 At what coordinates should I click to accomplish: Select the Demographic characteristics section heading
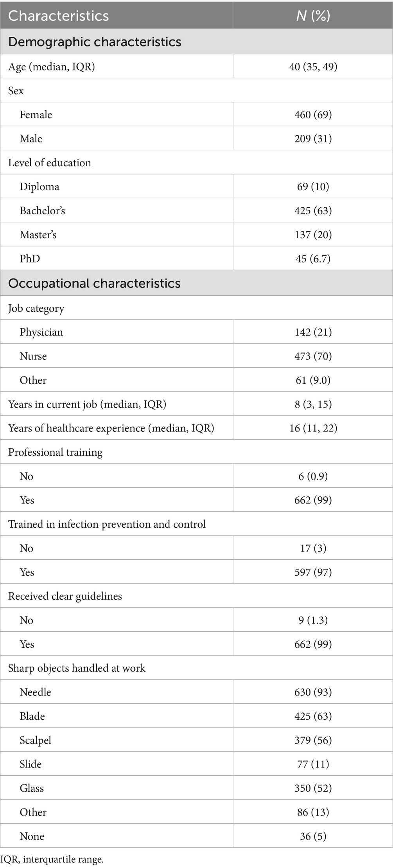pos(95,42)
